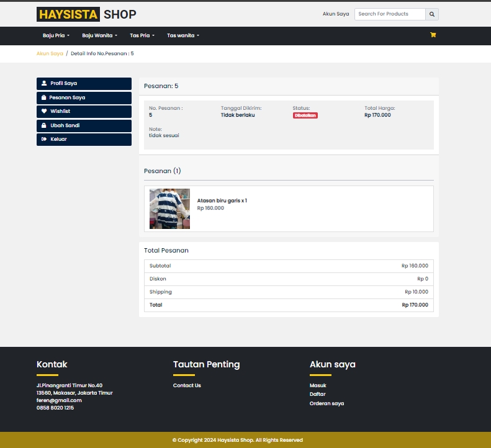The image size is (491, 448).
Task: Click the Haysista Shop logo
Action: click(86, 14)
